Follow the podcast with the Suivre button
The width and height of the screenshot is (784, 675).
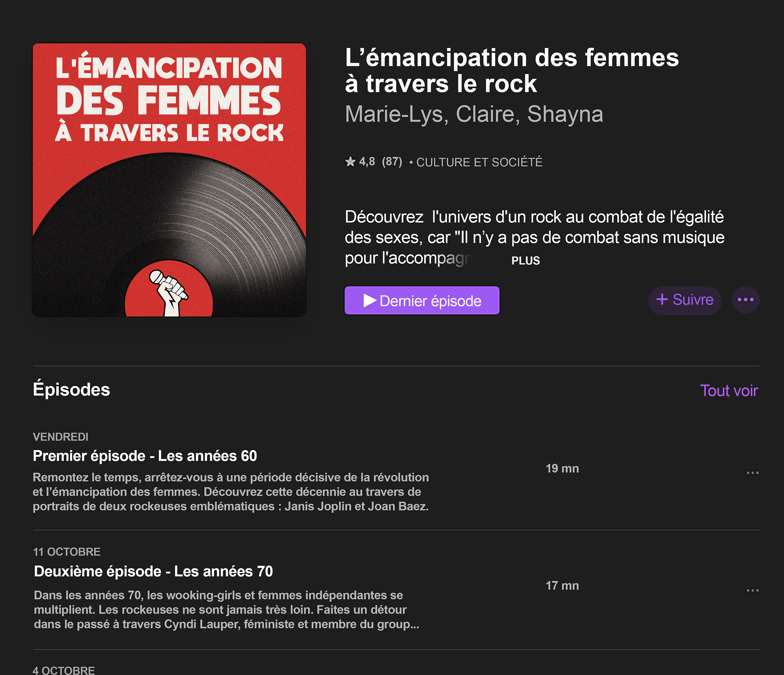point(685,300)
